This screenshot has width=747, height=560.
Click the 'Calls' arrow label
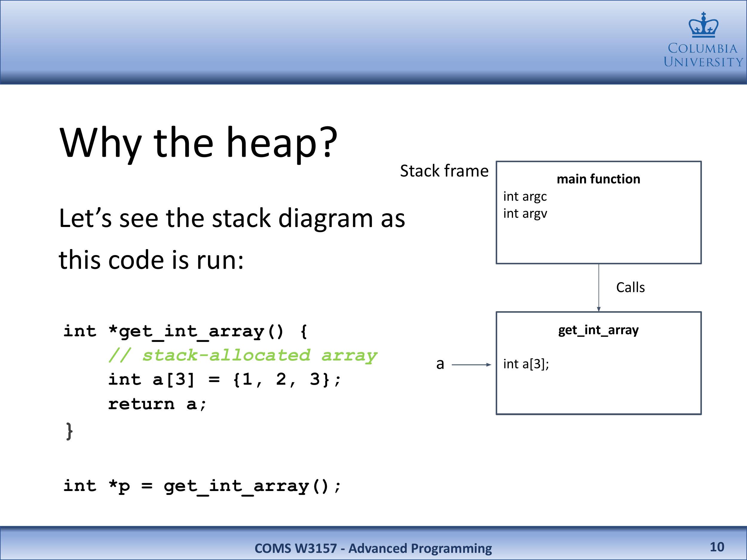630,288
